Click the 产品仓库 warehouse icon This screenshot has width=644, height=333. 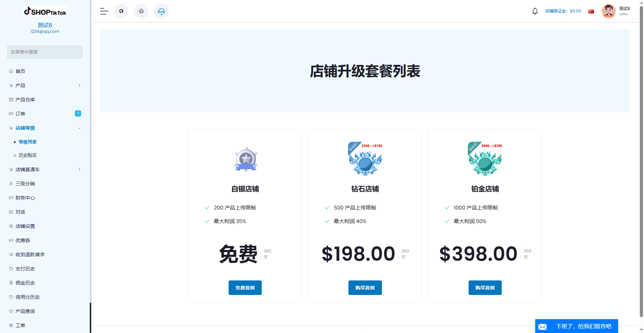(11, 100)
